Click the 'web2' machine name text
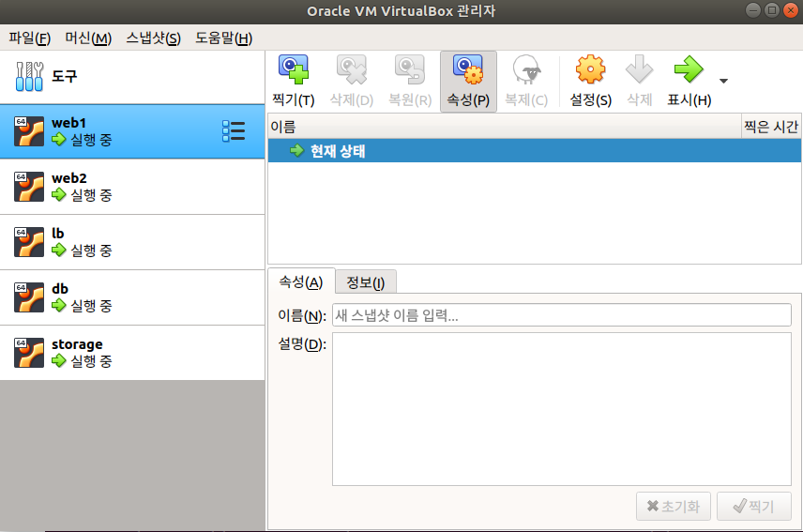This screenshot has width=803, height=532. click(x=69, y=178)
